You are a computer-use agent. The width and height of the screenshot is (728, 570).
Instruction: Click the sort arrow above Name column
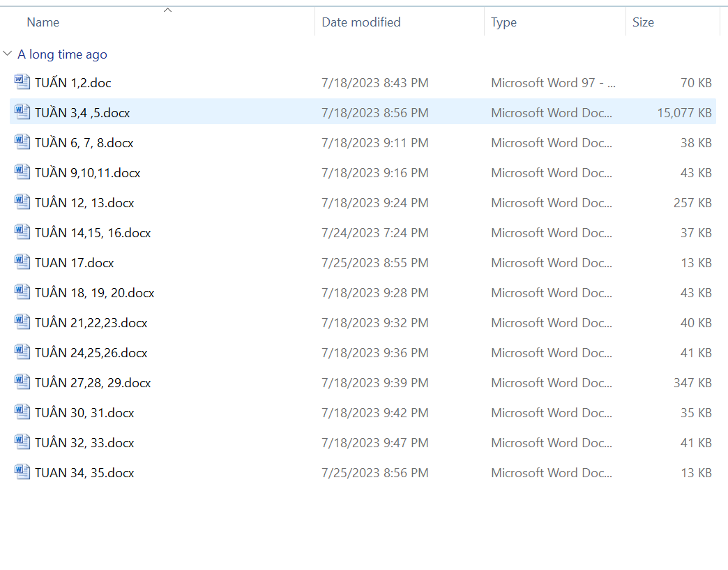pyautogui.click(x=167, y=10)
